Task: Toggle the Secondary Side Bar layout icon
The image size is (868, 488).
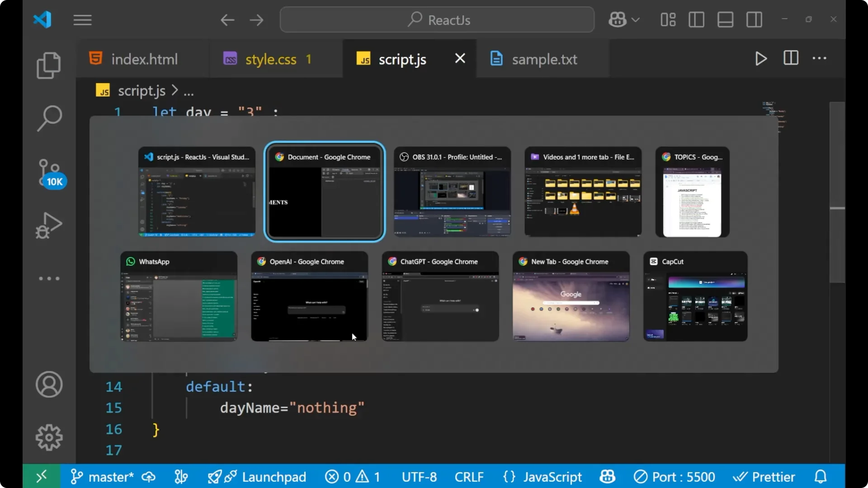Action: click(754, 20)
